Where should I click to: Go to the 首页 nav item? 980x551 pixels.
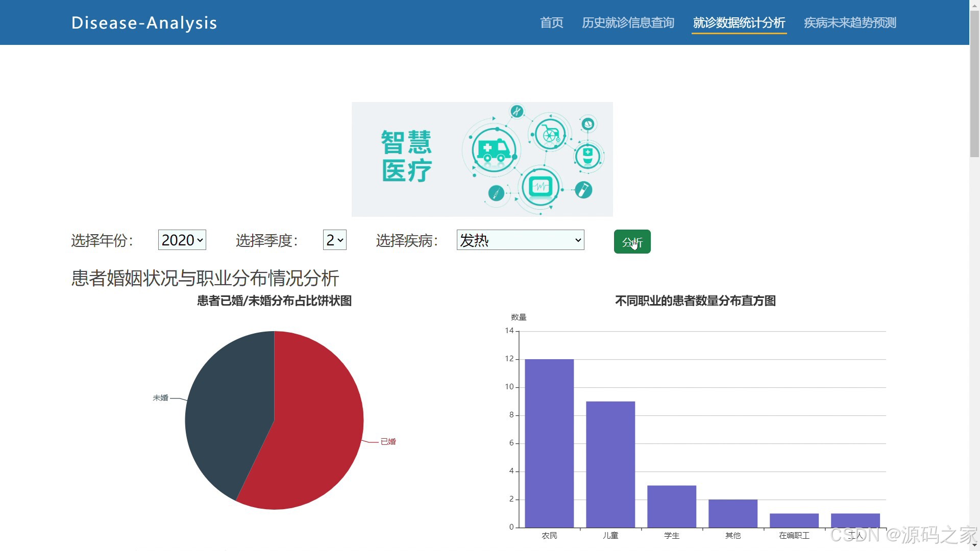point(551,22)
